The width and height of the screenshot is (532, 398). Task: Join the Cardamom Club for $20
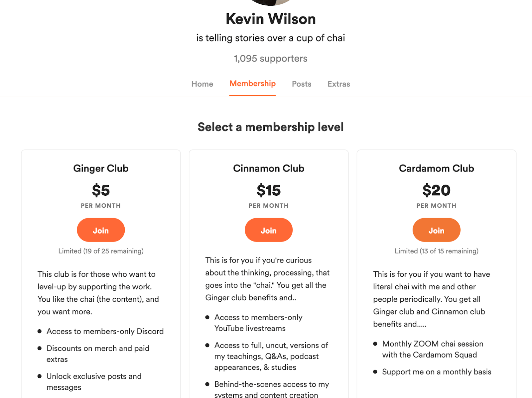click(x=436, y=230)
